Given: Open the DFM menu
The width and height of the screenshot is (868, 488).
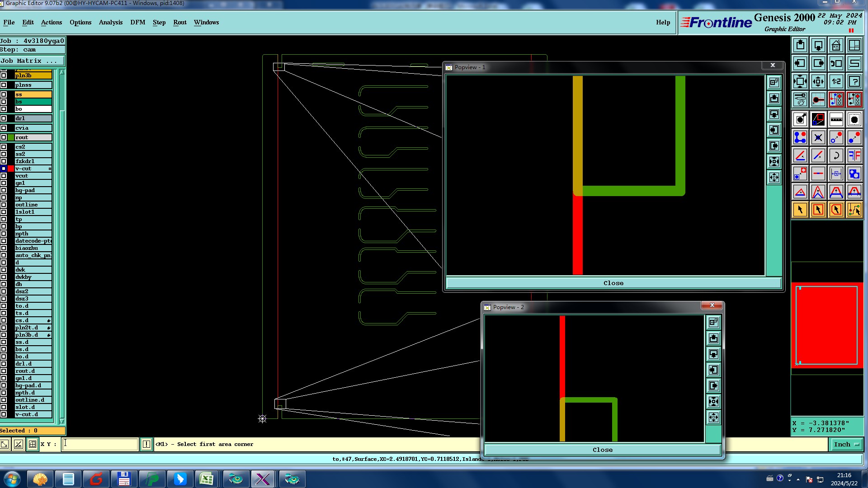Looking at the screenshot, I should 138,22.
